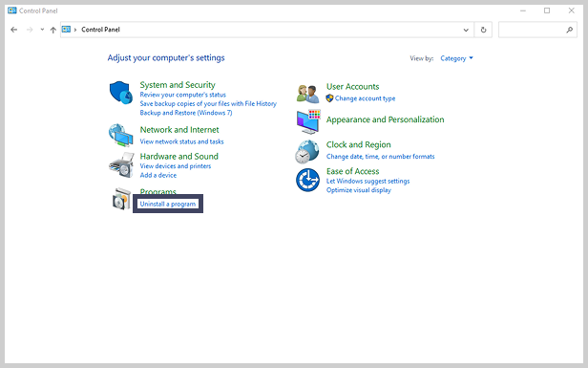The image size is (588, 368).
Task: Minimize the Control Panel window
Action: [523, 11]
